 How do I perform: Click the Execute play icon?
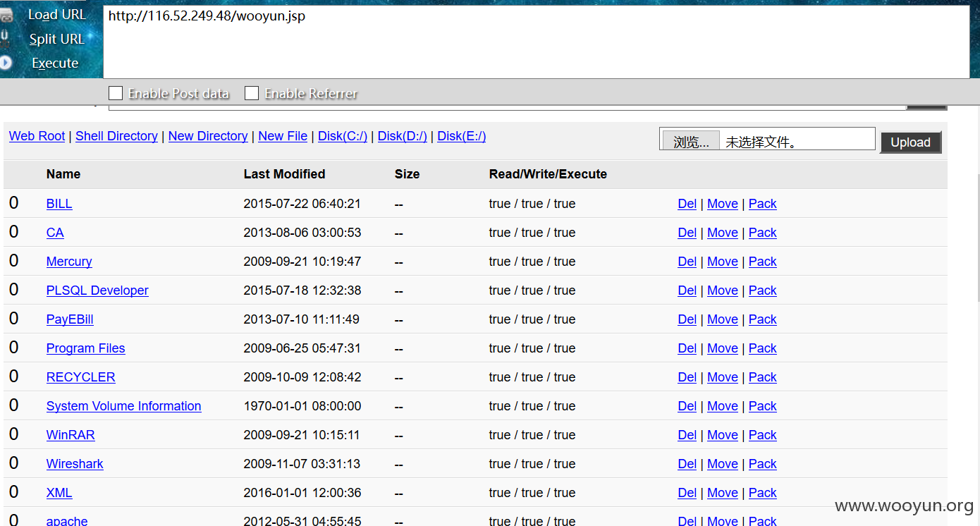pos(6,63)
